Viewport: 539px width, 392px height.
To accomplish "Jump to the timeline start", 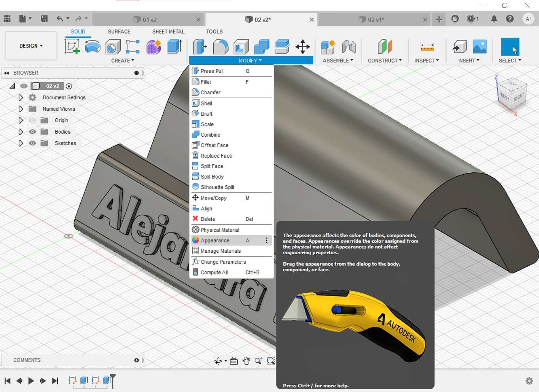I will (x=7, y=381).
